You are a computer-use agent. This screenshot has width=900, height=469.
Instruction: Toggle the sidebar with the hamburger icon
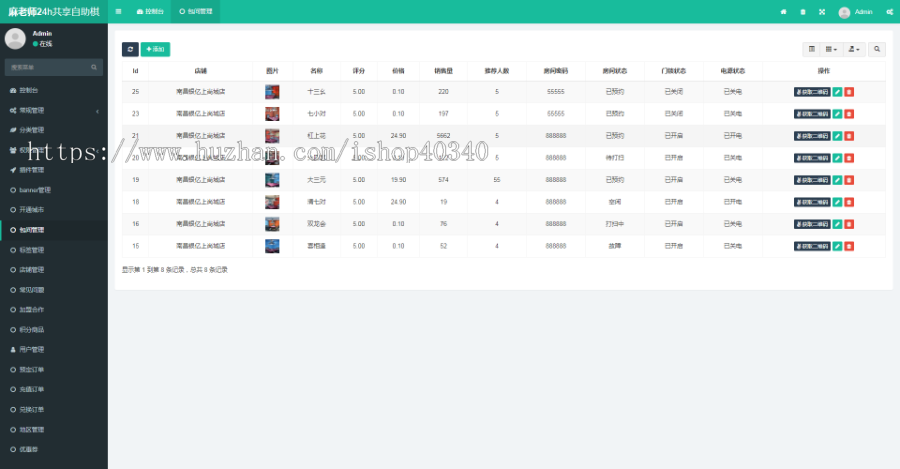118,11
